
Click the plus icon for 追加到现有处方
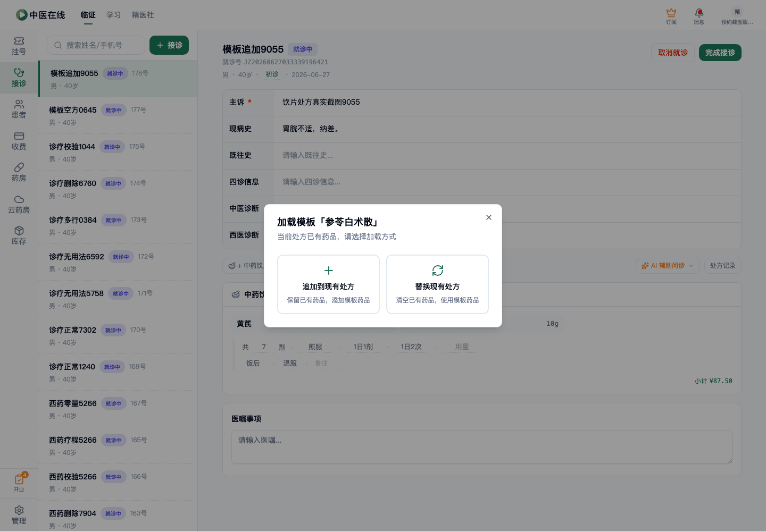329,271
